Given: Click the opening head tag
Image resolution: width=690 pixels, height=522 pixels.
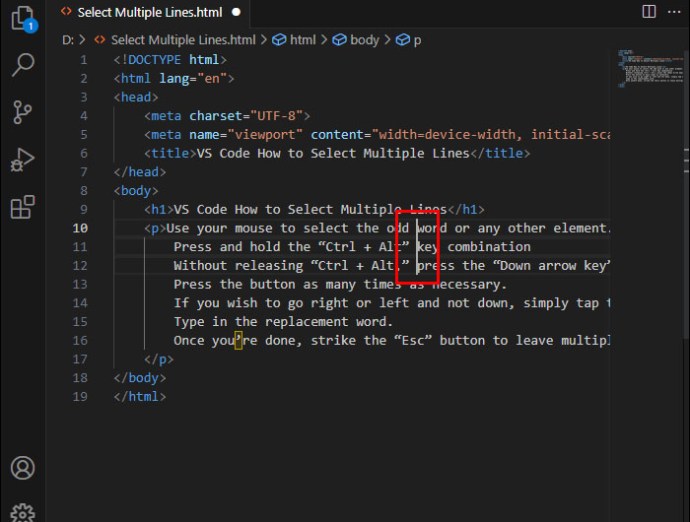Looking at the screenshot, I should (x=136, y=97).
